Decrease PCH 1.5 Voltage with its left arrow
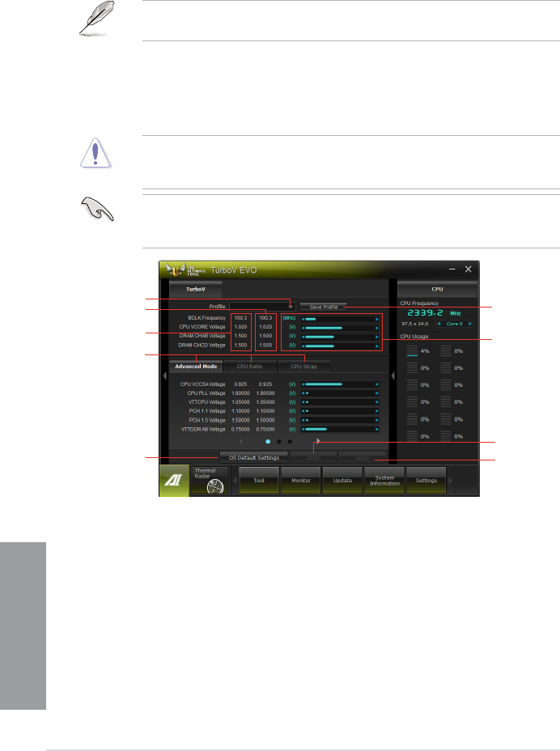This screenshot has height=751, width=560. tap(303, 420)
